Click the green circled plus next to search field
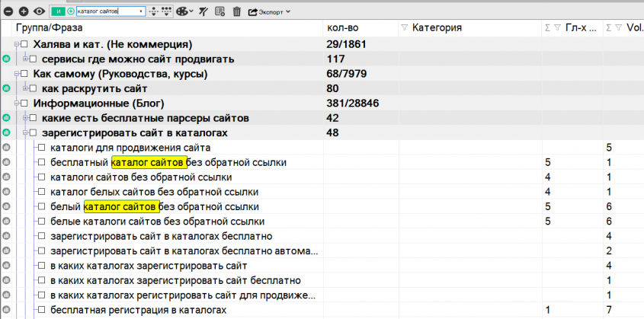 coord(71,12)
